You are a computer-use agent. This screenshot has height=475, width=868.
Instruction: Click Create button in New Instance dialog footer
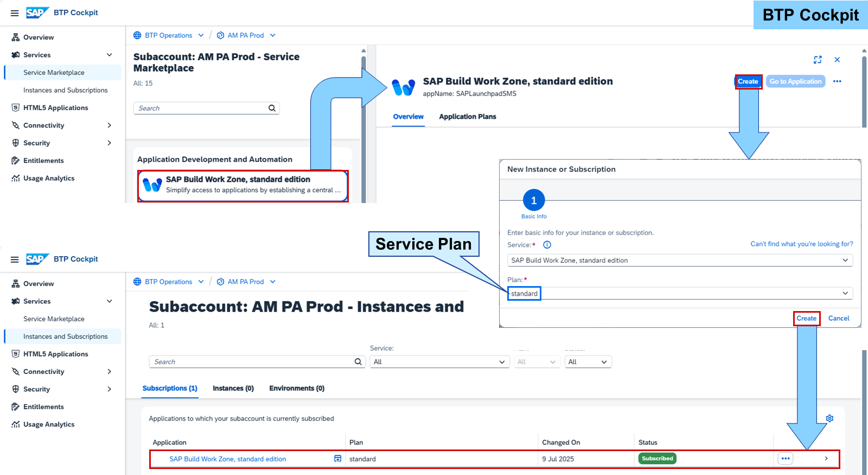[x=806, y=319]
